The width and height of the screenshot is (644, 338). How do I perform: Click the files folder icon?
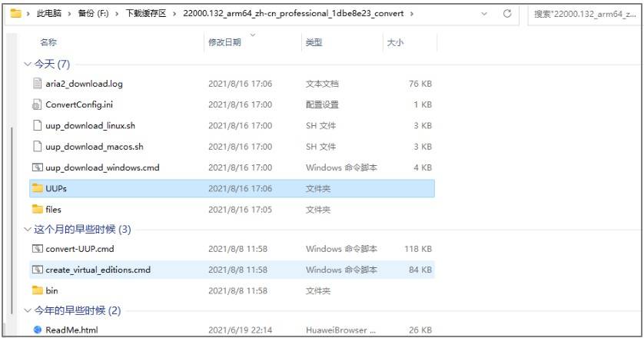(38, 209)
